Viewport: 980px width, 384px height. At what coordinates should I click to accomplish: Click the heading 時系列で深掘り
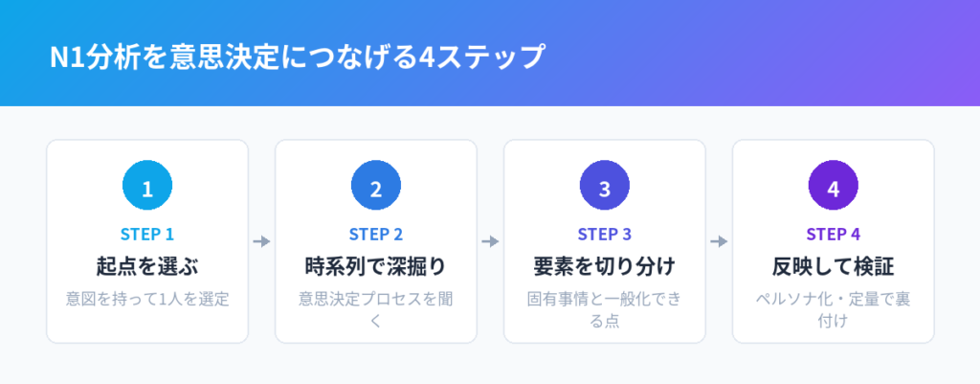click(376, 267)
